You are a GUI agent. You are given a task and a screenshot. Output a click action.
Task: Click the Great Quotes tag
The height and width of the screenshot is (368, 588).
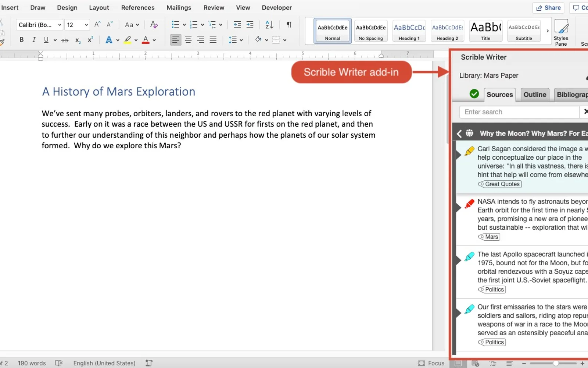[499, 184]
